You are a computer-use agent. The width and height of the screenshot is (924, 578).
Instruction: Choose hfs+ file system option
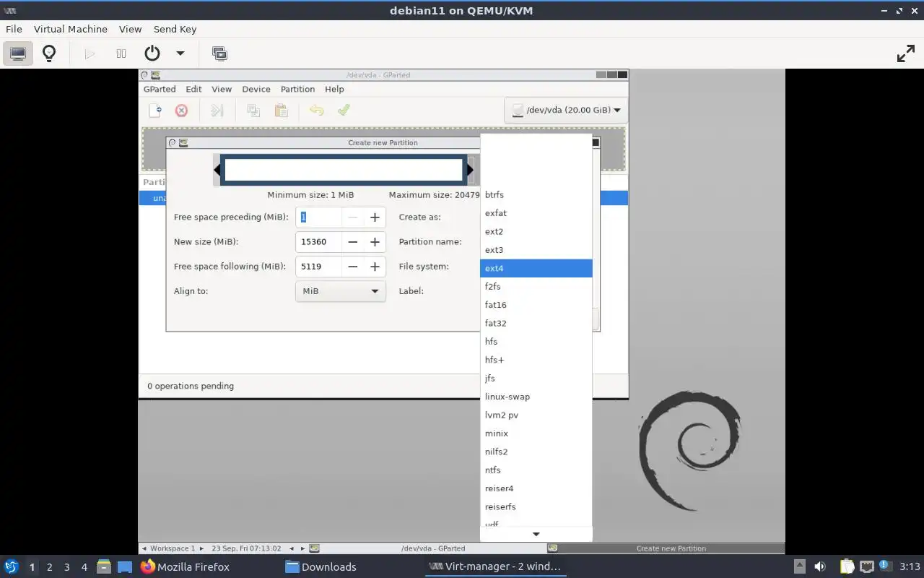pos(536,360)
